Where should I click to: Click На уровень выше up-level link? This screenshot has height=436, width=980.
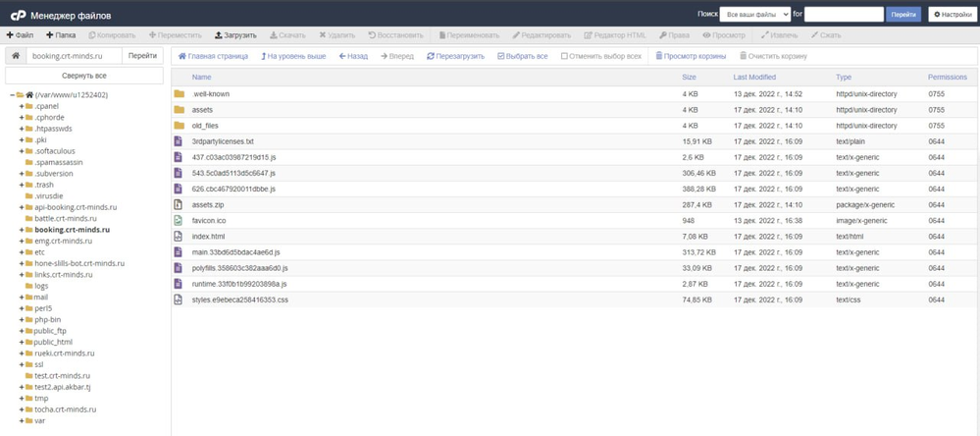click(293, 56)
